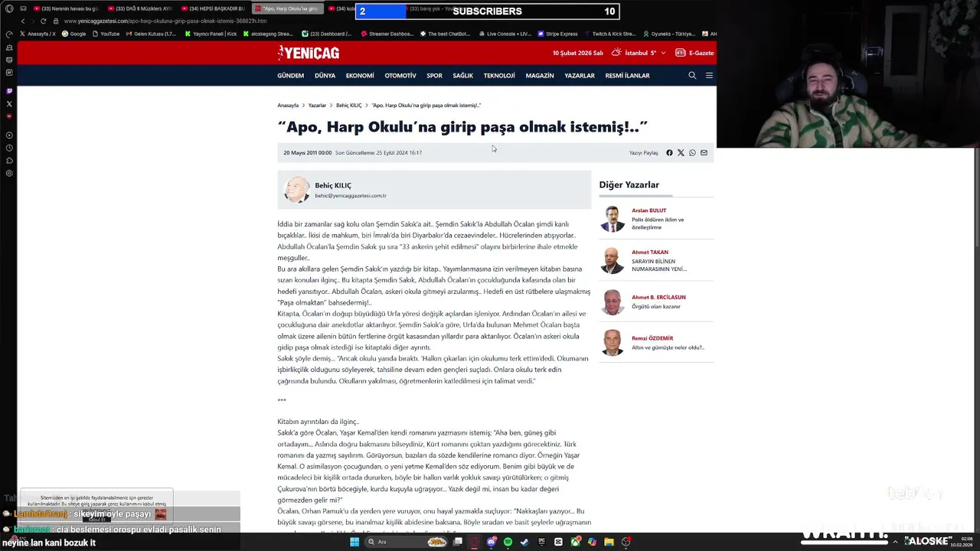Open the E-Gazete link

(x=694, y=53)
